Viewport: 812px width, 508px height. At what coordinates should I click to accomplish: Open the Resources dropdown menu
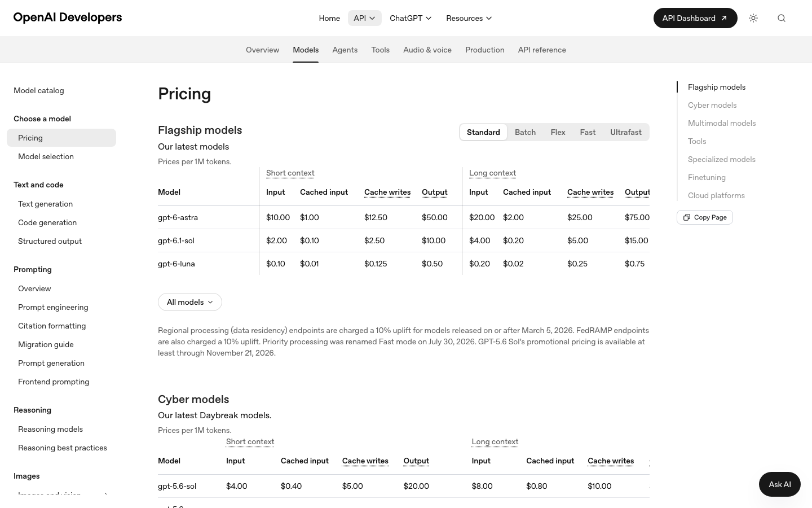coord(469,18)
